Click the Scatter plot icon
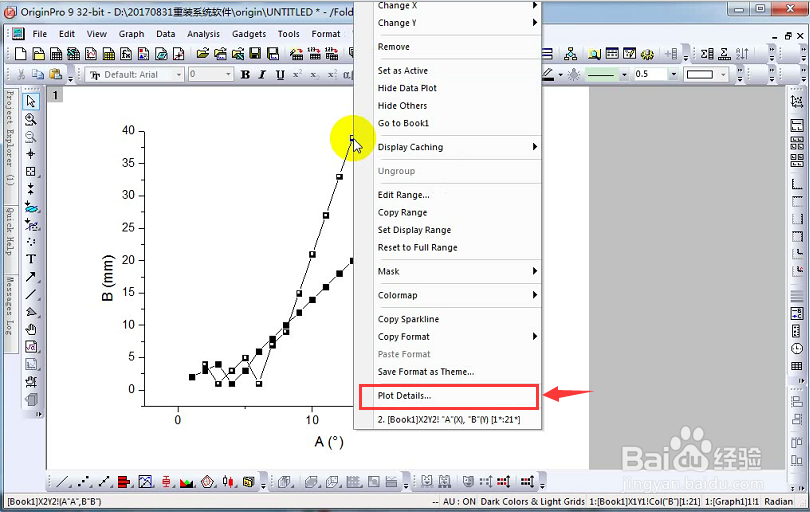Viewport: 810px width, 512px height. pos(83,482)
